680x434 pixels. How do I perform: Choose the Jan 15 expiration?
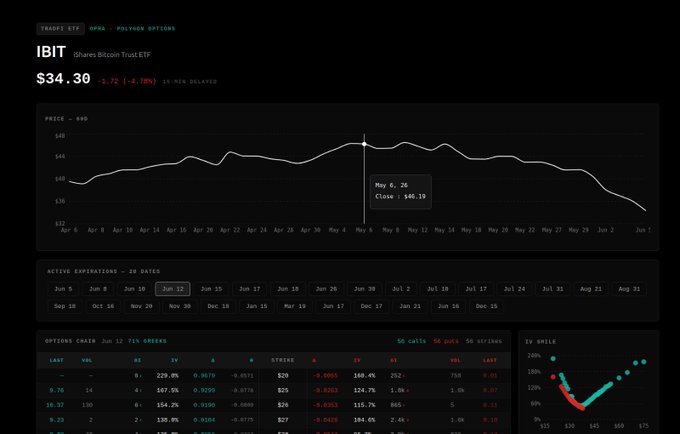pos(256,306)
